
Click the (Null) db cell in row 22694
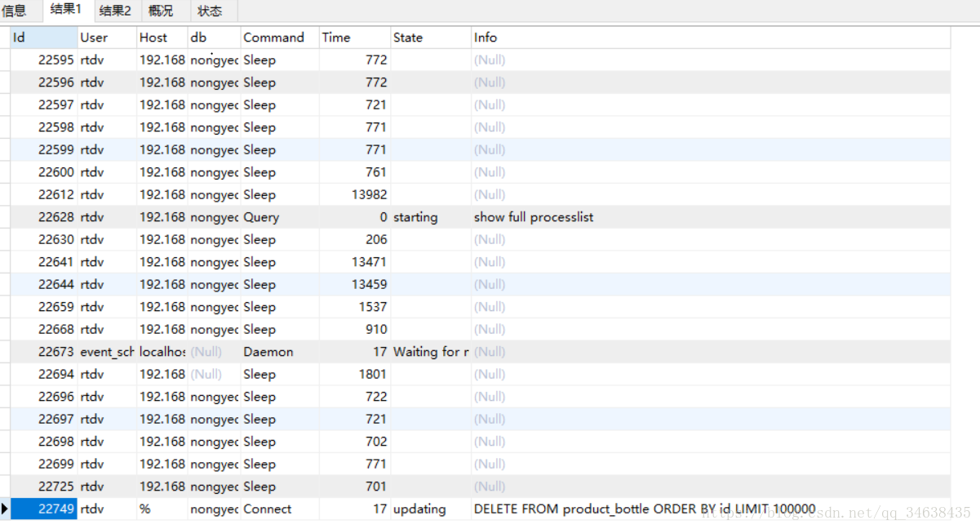(x=214, y=374)
